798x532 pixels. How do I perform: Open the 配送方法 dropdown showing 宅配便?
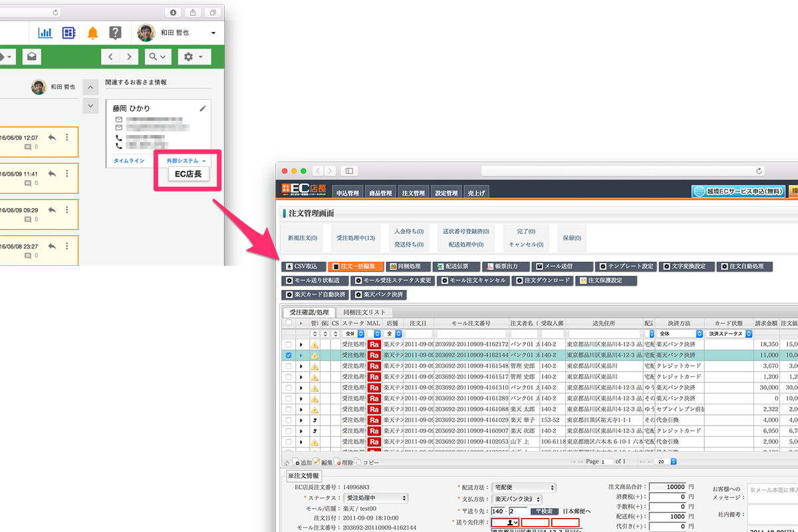523,487
